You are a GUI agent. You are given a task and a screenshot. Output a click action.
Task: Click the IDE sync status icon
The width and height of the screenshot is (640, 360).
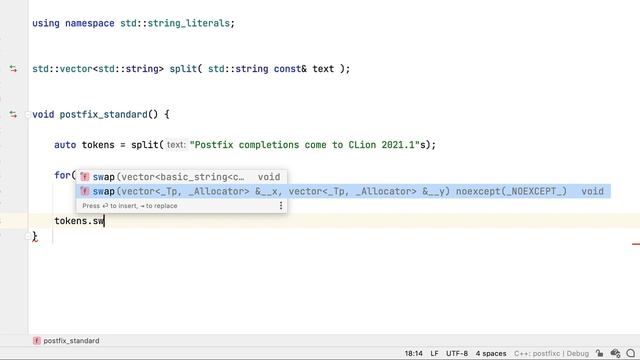615,353
